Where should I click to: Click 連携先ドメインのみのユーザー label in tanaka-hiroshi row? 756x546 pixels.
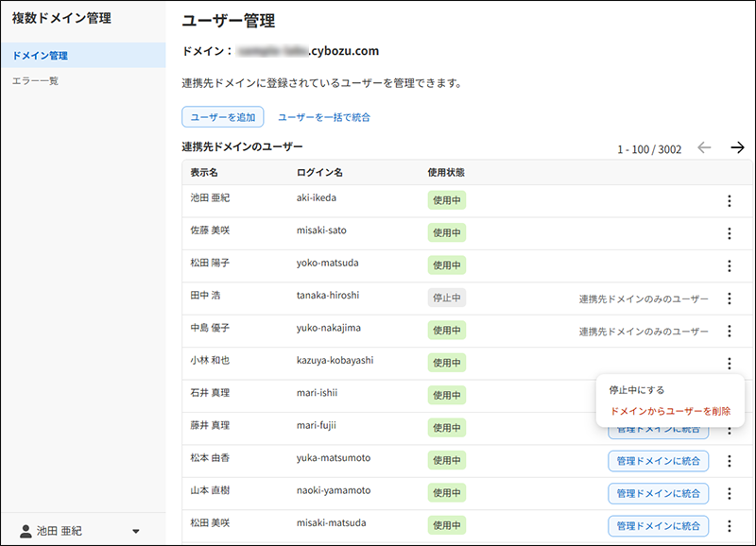(644, 299)
